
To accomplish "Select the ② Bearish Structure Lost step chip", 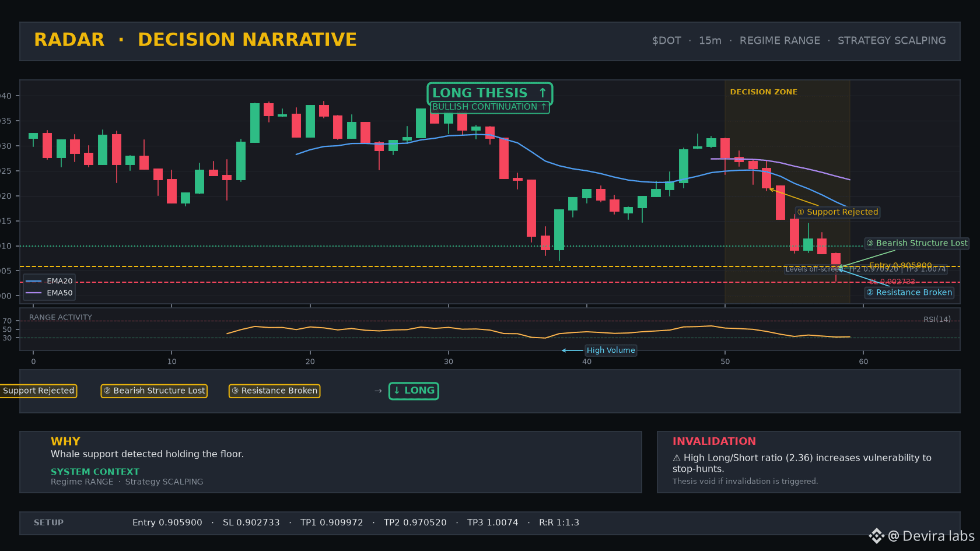I will pos(154,391).
